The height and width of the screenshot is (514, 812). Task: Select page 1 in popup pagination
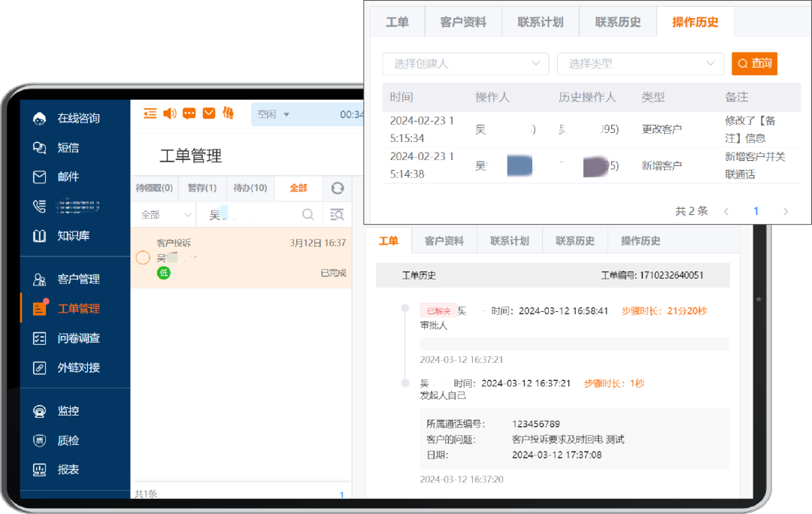756,211
